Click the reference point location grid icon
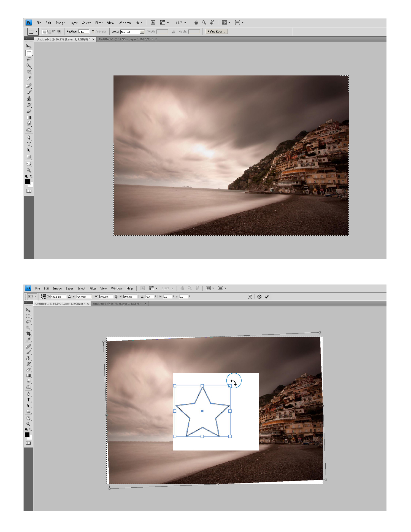Screen dimensions: 411x532 pos(43,297)
